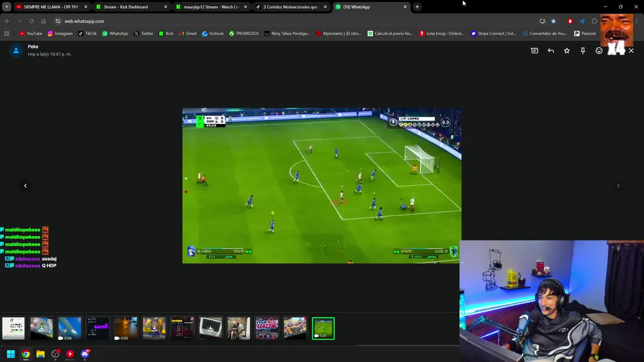Screen dimensions: 644x362
Task: Open site information icon in address bar
Action: (x=58, y=21)
